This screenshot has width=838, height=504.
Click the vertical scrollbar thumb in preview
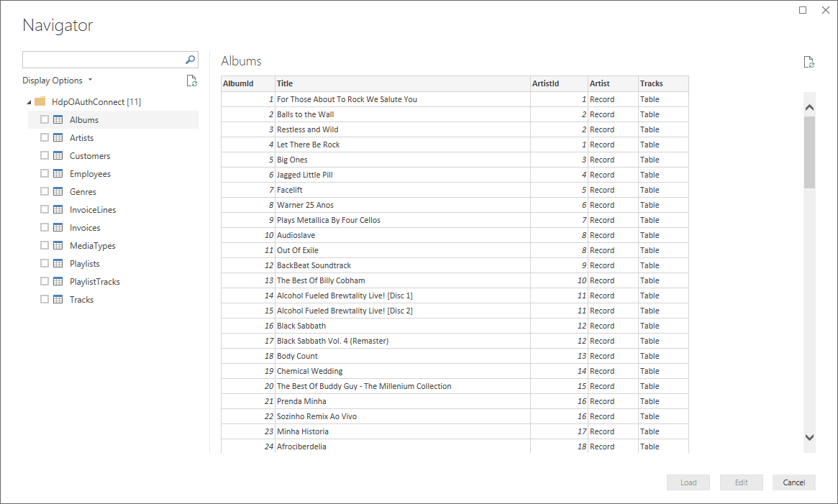[x=809, y=151]
